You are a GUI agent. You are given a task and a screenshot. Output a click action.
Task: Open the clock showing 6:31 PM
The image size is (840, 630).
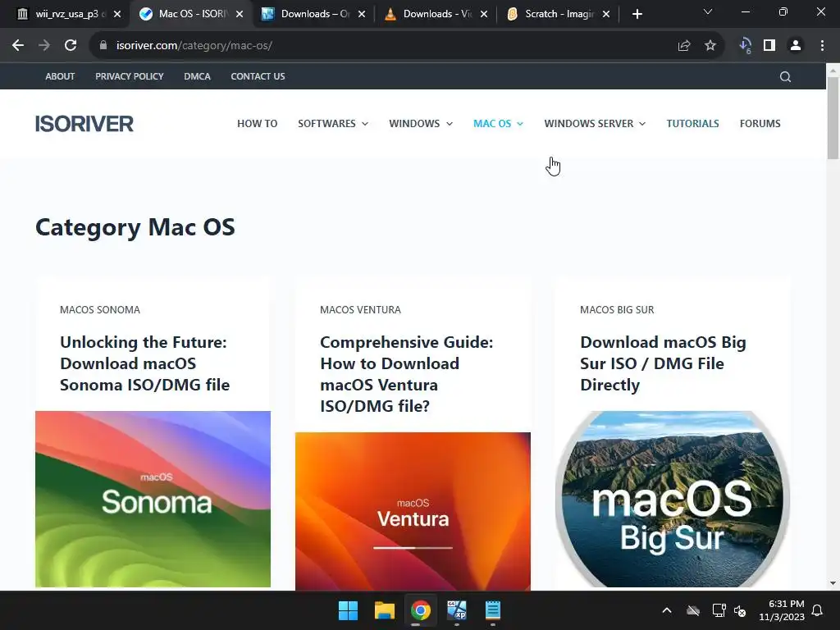pyautogui.click(x=782, y=610)
